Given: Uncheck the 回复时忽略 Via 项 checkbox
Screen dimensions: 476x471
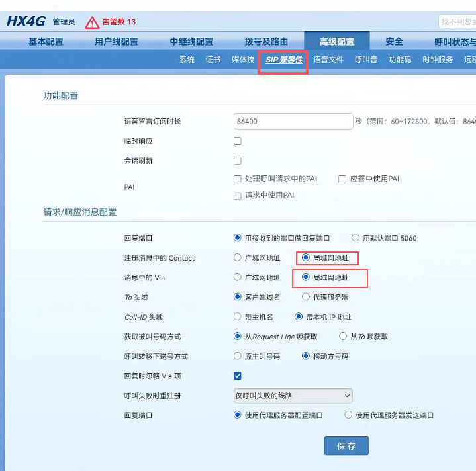Looking at the screenshot, I should tap(238, 376).
